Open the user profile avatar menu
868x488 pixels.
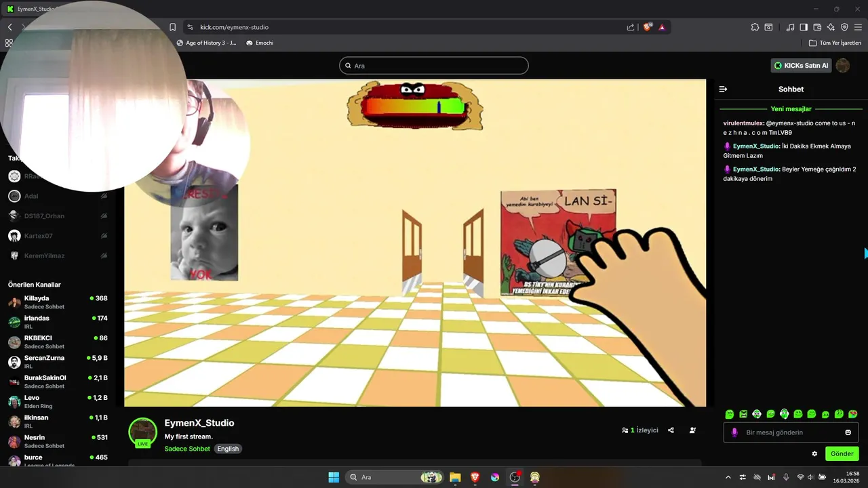(x=843, y=66)
